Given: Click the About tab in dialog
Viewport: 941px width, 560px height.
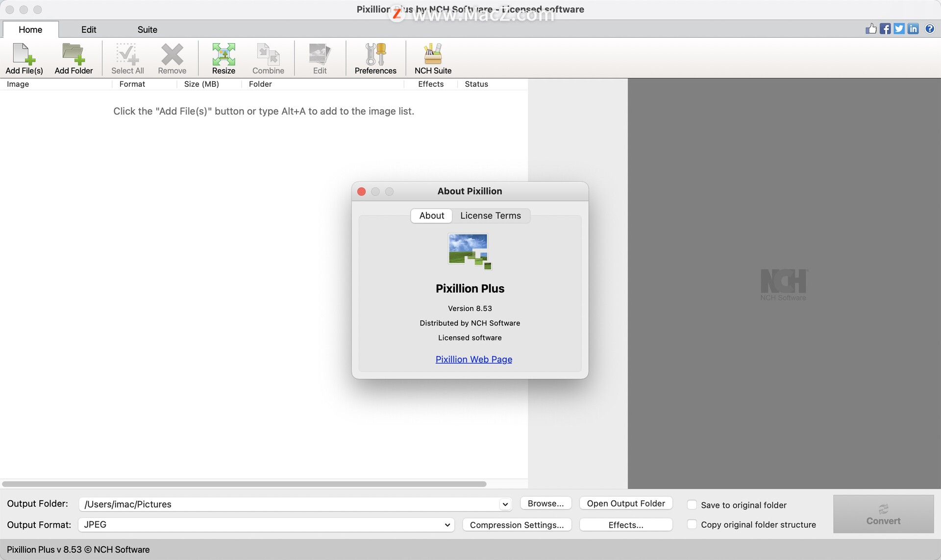Looking at the screenshot, I should 431,216.
